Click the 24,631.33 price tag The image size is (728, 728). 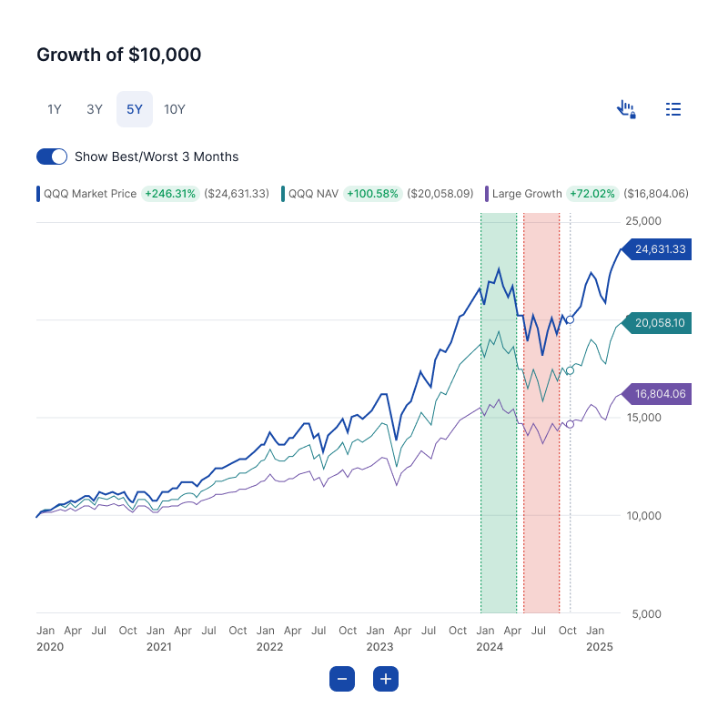click(660, 248)
